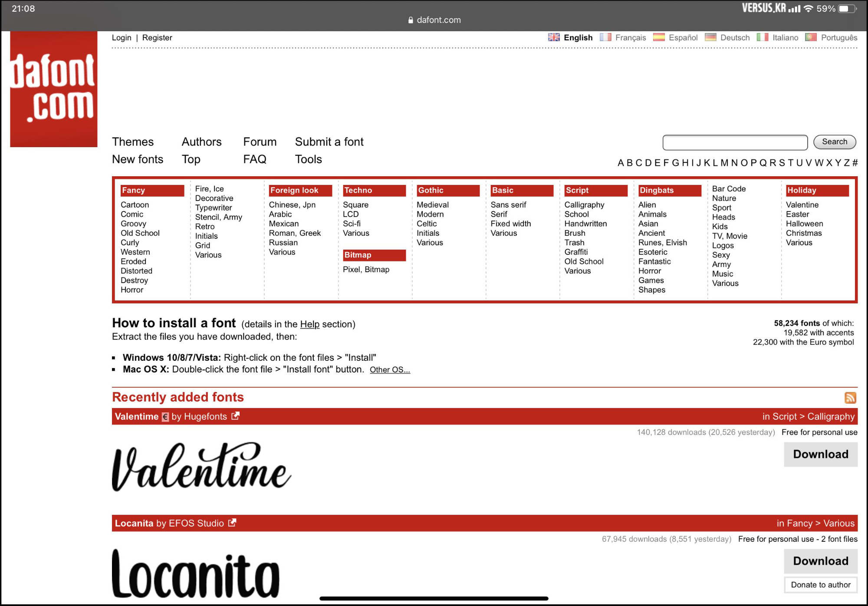Download the Valentime font
Screen dimensions: 868x606
[820, 454]
